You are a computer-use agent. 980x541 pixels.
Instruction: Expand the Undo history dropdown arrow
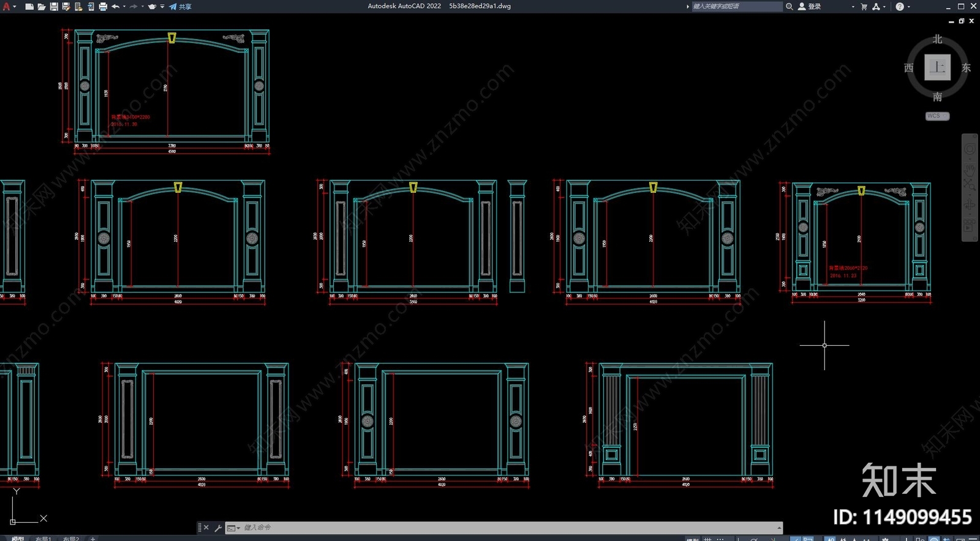(x=124, y=7)
